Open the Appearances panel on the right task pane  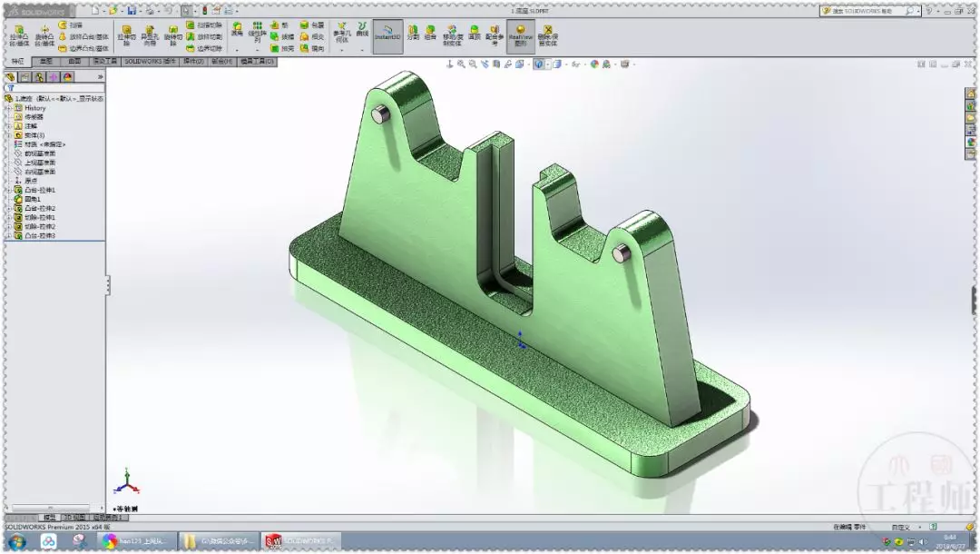coord(971,142)
